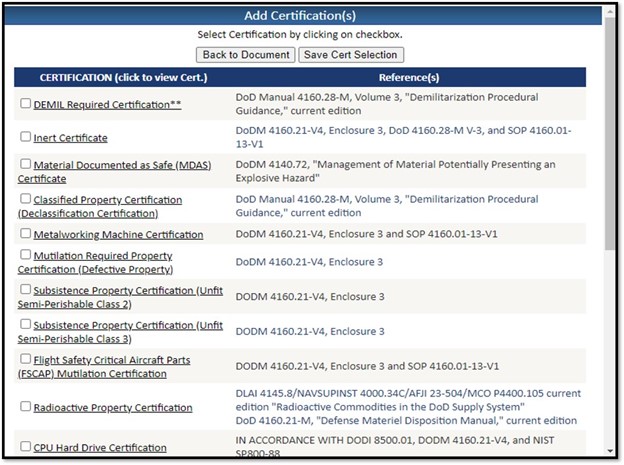
Task: Tick the Unfit Semi-Perishable Class 3 checkbox
Action: 26,324
